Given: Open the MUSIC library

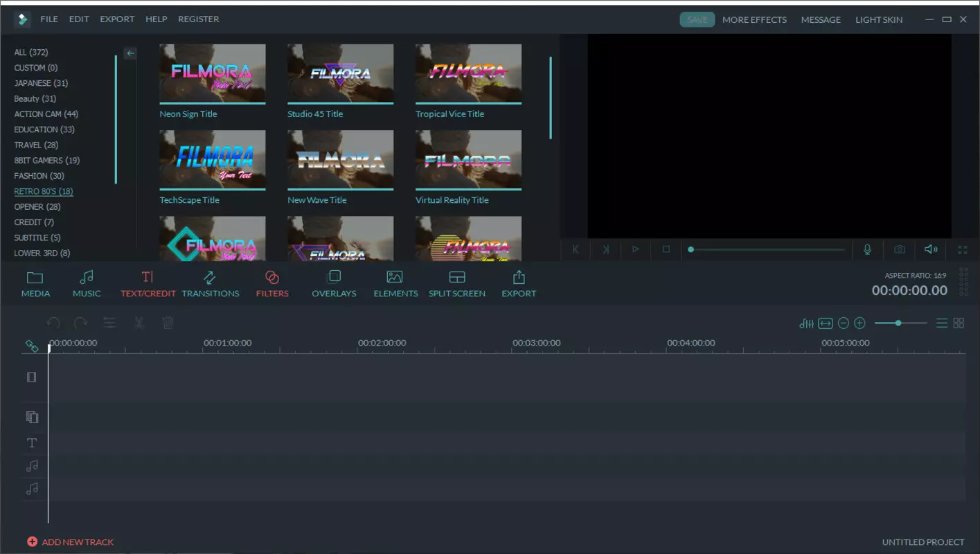Looking at the screenshot, I should (87, 284).
